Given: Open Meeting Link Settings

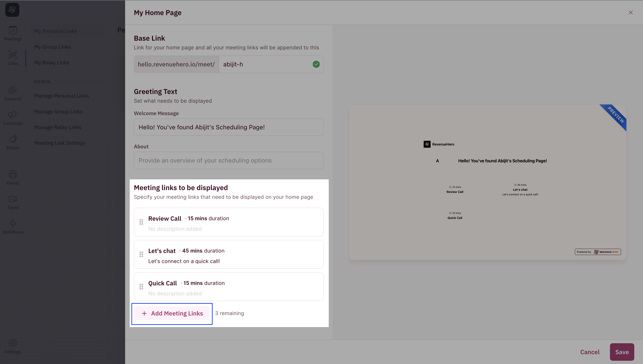Looking at the screenshot, I should coord(59,143).
